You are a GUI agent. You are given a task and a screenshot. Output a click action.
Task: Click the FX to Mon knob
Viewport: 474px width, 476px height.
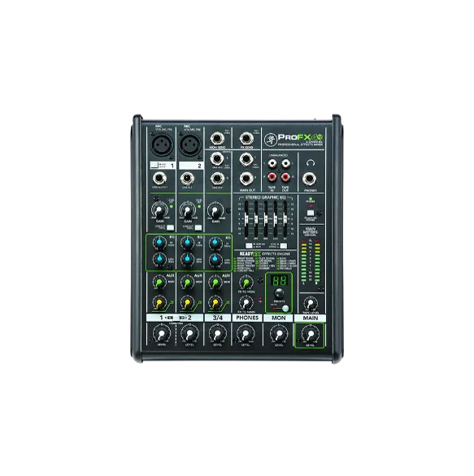[x=246, y=283]
